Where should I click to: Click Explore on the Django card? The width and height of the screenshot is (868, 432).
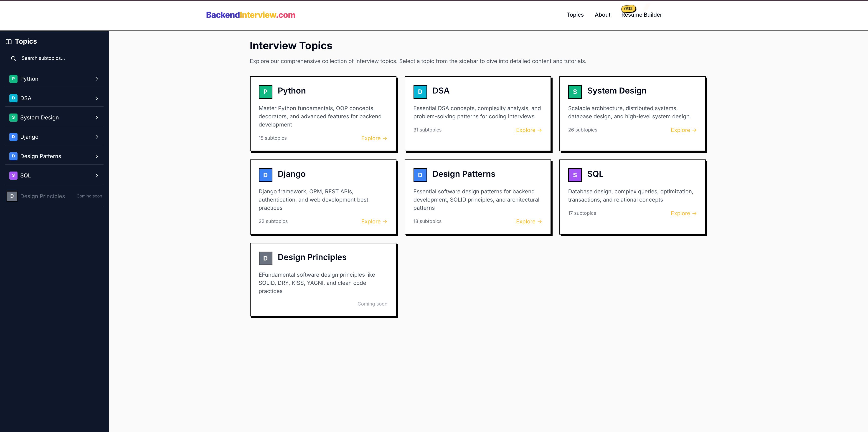374,222
